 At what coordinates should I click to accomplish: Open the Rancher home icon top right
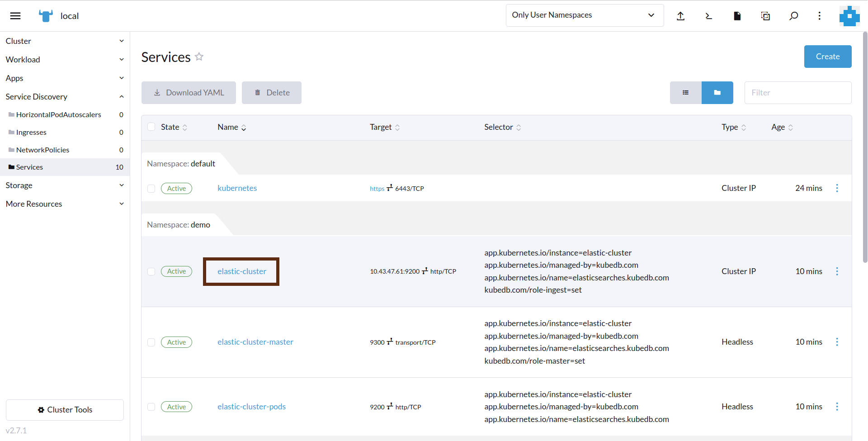tap(849, 16)
